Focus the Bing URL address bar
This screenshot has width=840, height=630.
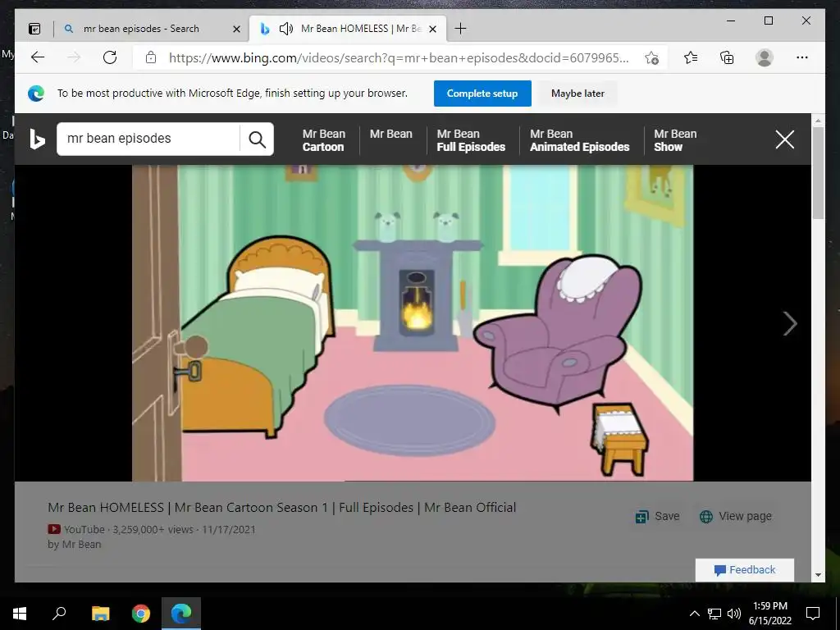pos(399,58)
